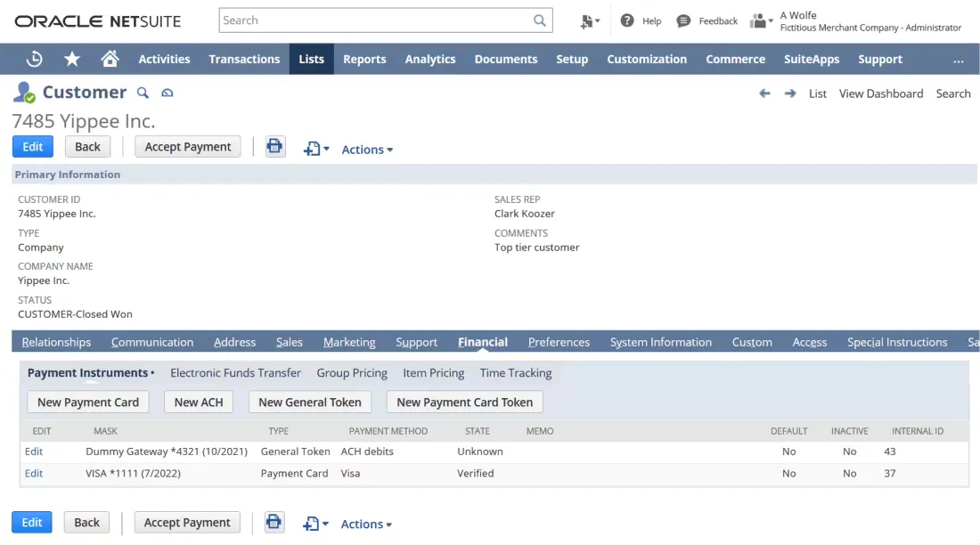
Task: Click the dashboard gauge icon beside Customer title
Action: coord(167,94)
